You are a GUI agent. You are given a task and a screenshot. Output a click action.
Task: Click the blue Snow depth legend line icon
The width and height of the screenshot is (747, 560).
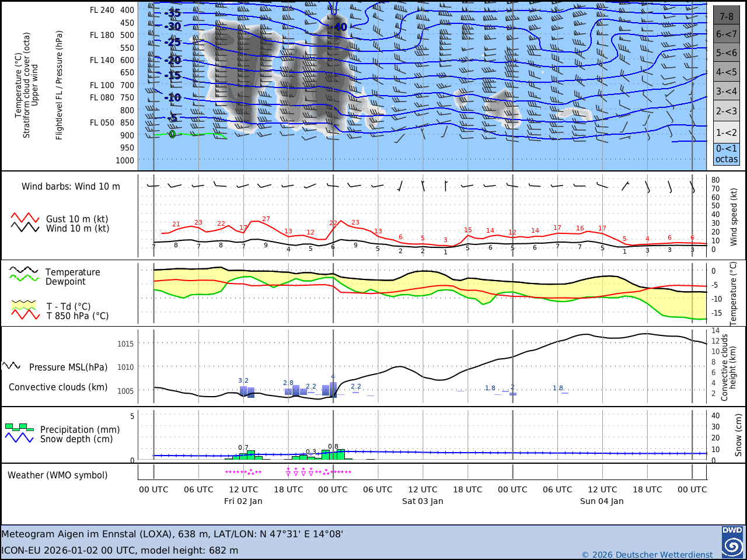(x=19, y=437)
